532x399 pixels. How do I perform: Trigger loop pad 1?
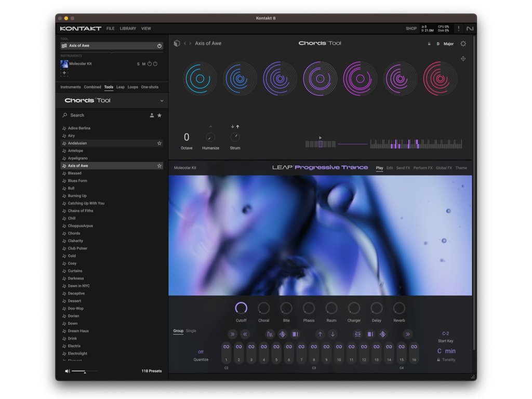tap(227, 353)
